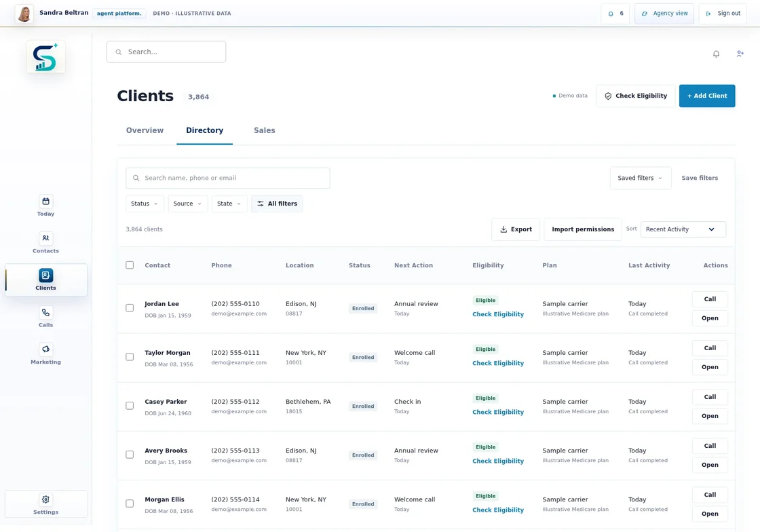
Task: Check the box for Avery Brooks
Action: tap(130, 455)
